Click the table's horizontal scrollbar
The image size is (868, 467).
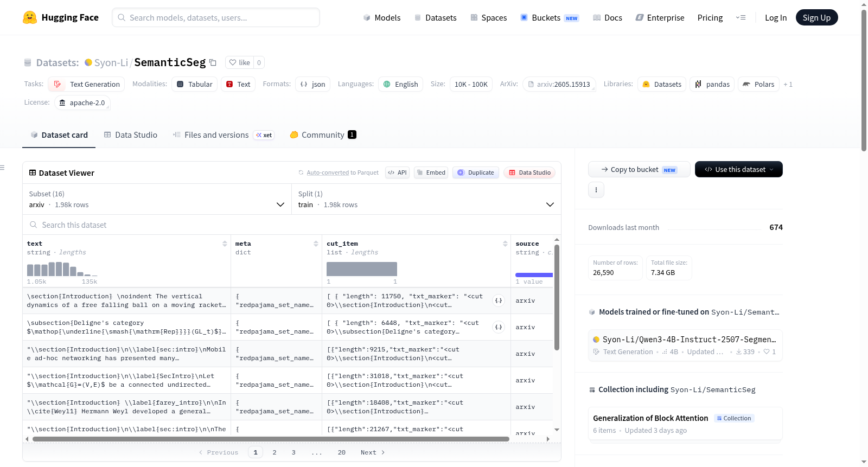(271, 439)
